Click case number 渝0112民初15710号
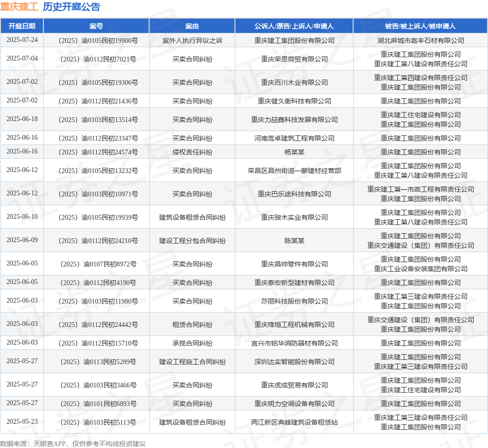 coord(98,343)
